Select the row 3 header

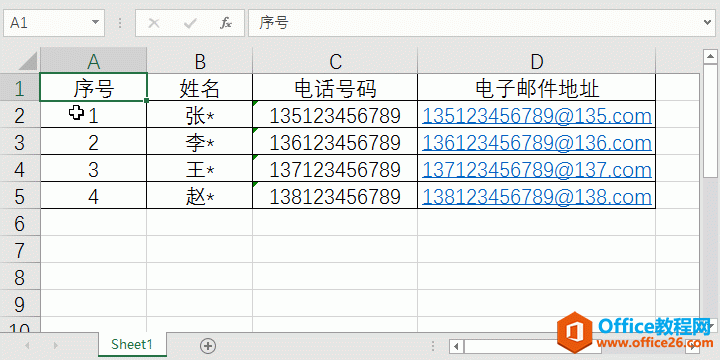[x=20, y=142]
